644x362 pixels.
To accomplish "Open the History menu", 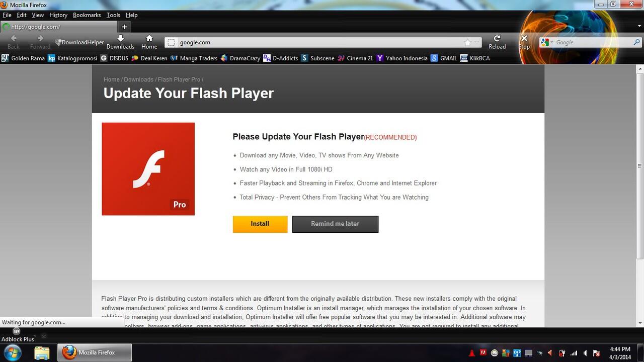I will [58, 15].
